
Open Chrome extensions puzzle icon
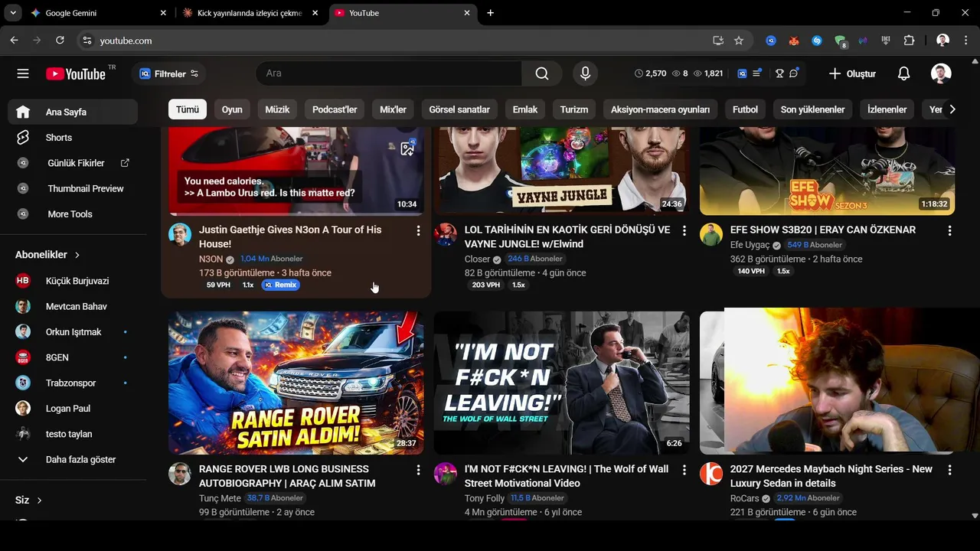(x=909, y=41)
